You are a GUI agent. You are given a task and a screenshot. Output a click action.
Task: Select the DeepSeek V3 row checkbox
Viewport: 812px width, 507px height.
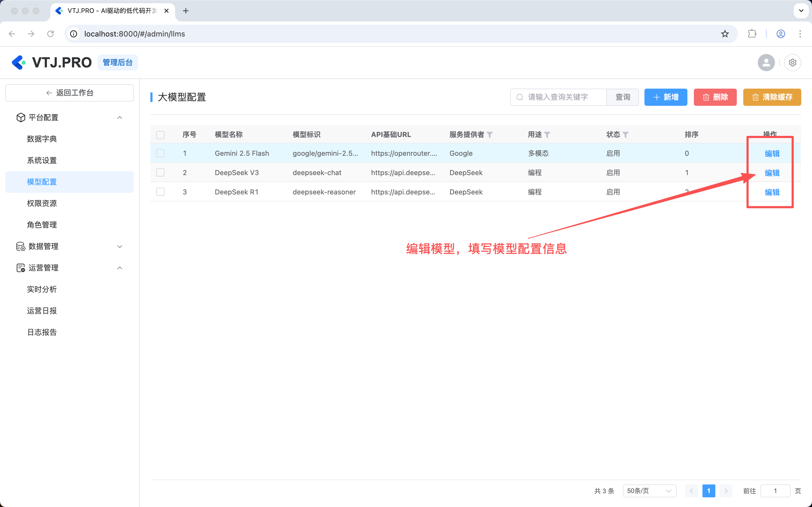coord(160,173)
